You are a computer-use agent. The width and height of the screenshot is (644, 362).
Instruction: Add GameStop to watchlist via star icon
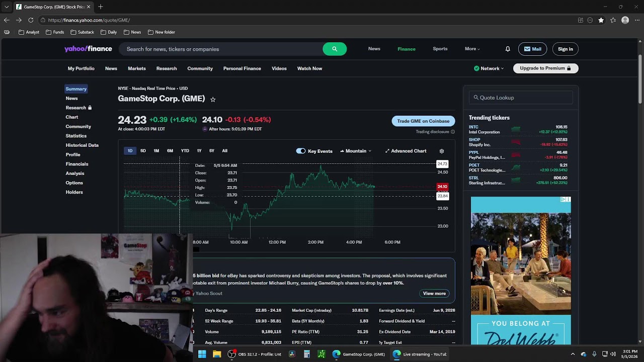(x=213, y=100)
